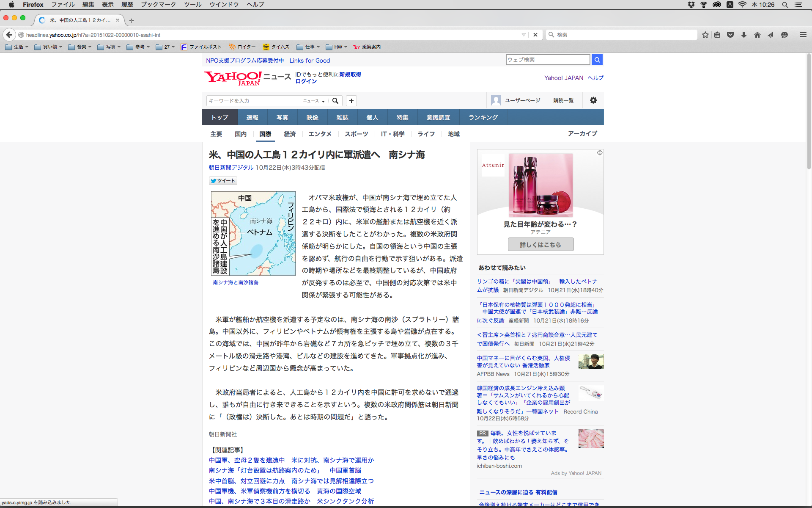The image size is (812, 508).
Task: Click the Firefox back arrow button
Action: coord(9,35)
